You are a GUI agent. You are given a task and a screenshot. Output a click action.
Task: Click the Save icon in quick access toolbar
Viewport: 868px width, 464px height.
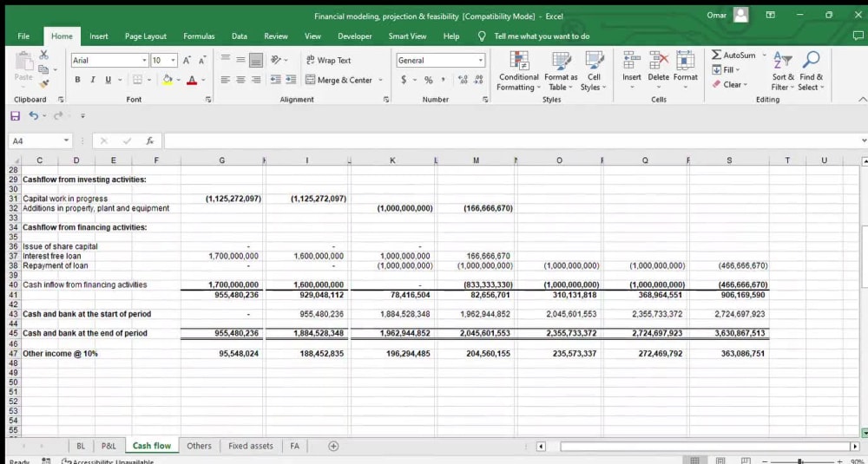tap(16, 116)
